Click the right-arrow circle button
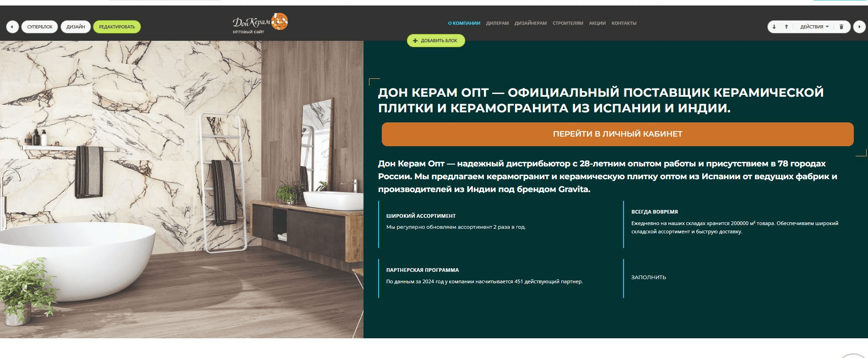Viewport: 868px width, 358px height. [859, 27]
